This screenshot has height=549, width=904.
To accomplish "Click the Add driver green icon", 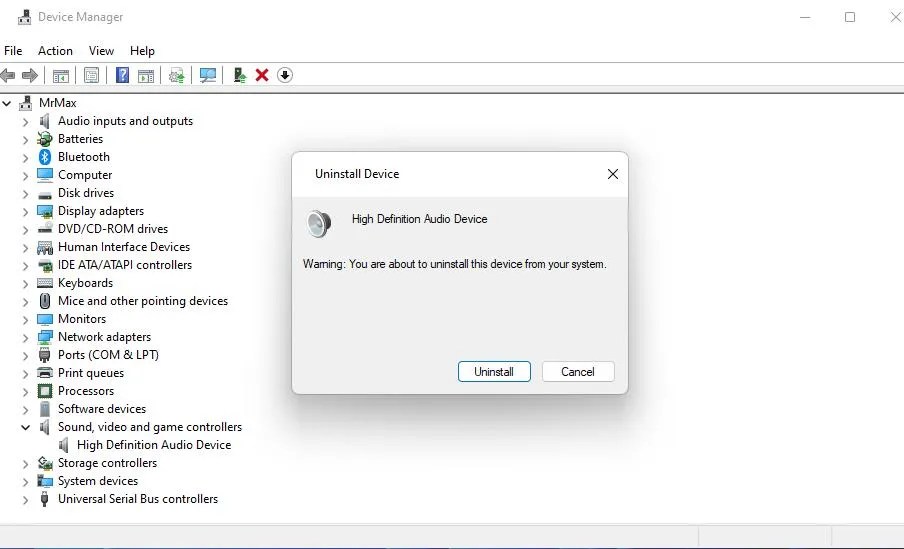I will (x=239, y=75).
